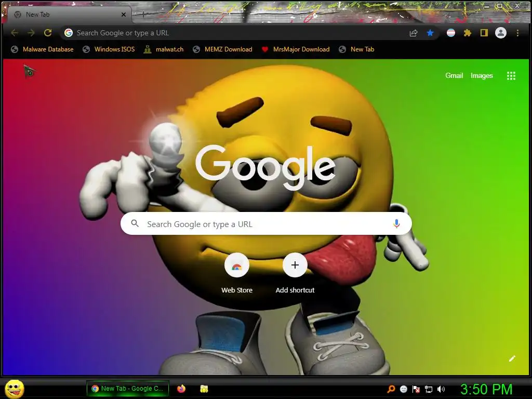Open the New Tab bookmark
The width and height of the screenshot is (532, 399).
pos(356,49)
